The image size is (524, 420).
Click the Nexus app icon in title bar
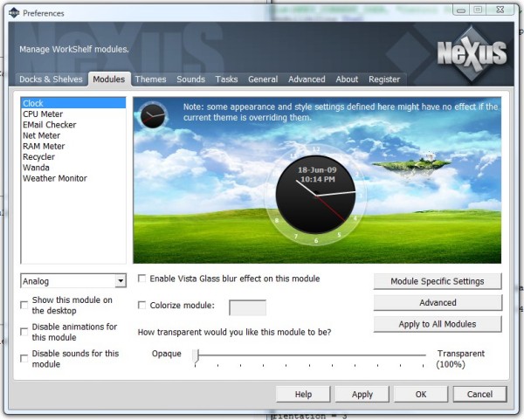tap(14, 13)
